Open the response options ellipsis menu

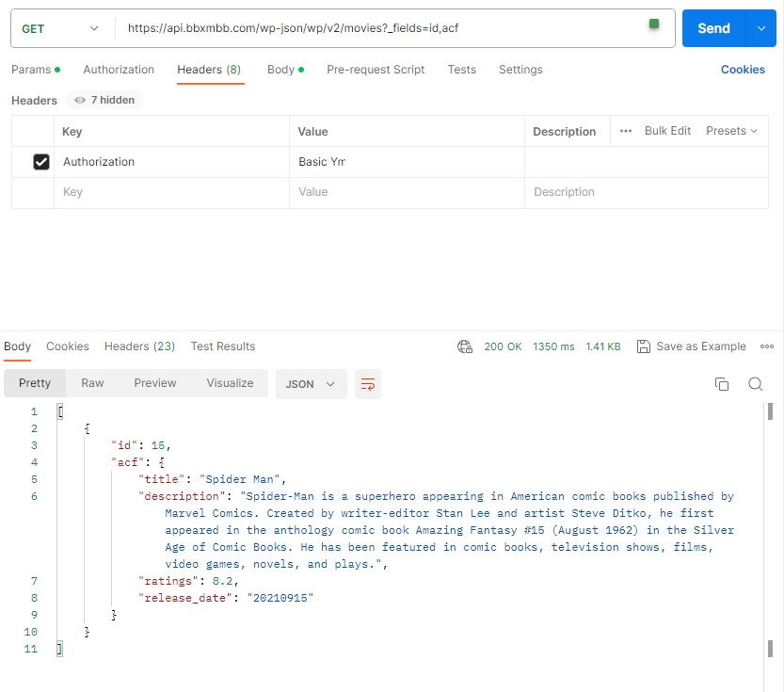(x=767, y=346)
